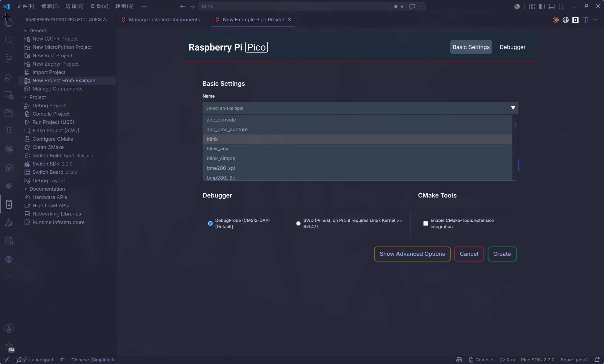The height and width of the screenshot is (364, 604).
Task: Click the Show Advanced Options button
Action: tap(412, 254)
